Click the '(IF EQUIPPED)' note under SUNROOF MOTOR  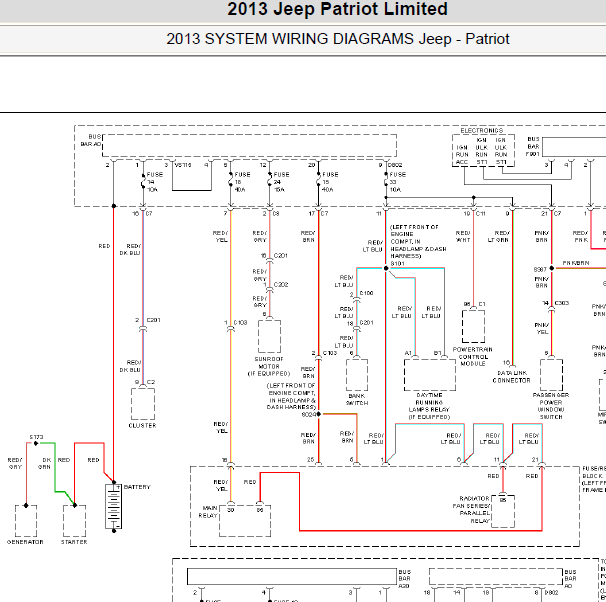point(269,374)
